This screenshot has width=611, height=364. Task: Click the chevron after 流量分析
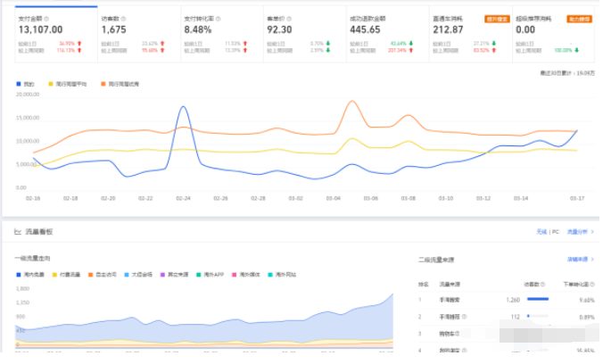592,232
